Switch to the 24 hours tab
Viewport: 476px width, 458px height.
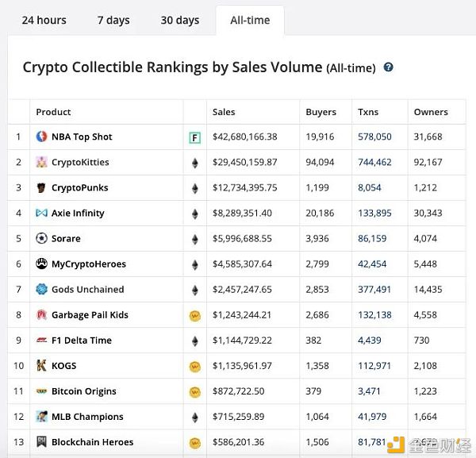click(x=44, y=20)
